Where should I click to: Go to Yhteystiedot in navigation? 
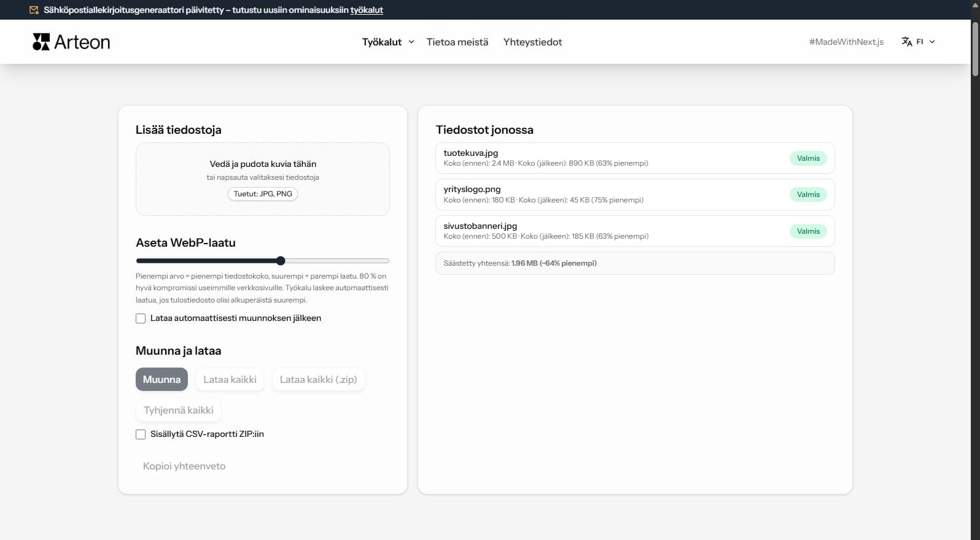532,42
